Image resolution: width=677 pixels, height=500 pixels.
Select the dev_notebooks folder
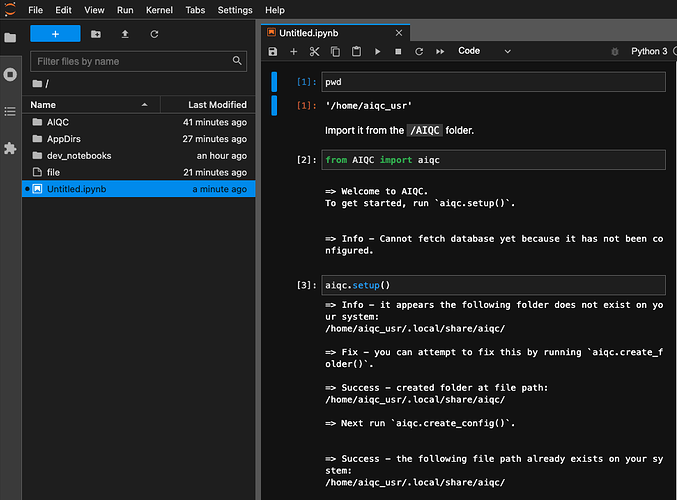click(139, 156)
